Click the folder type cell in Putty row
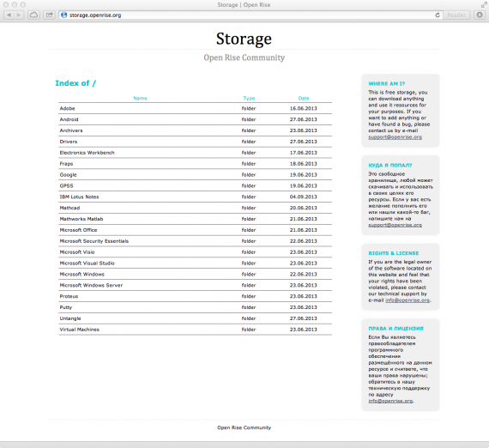489x448 pixels. pyautogui.click(x=249, y=307)
